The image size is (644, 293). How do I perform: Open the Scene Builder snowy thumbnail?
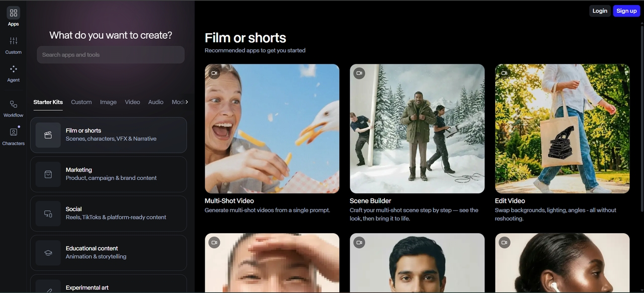[x=417, y=128]
